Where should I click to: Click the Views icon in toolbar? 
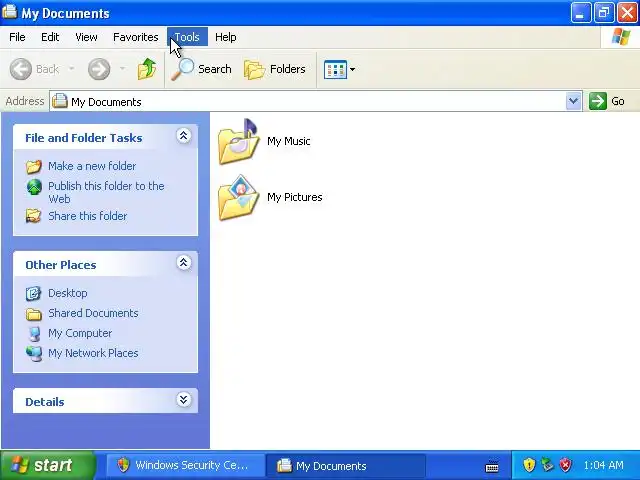[335, 69]
